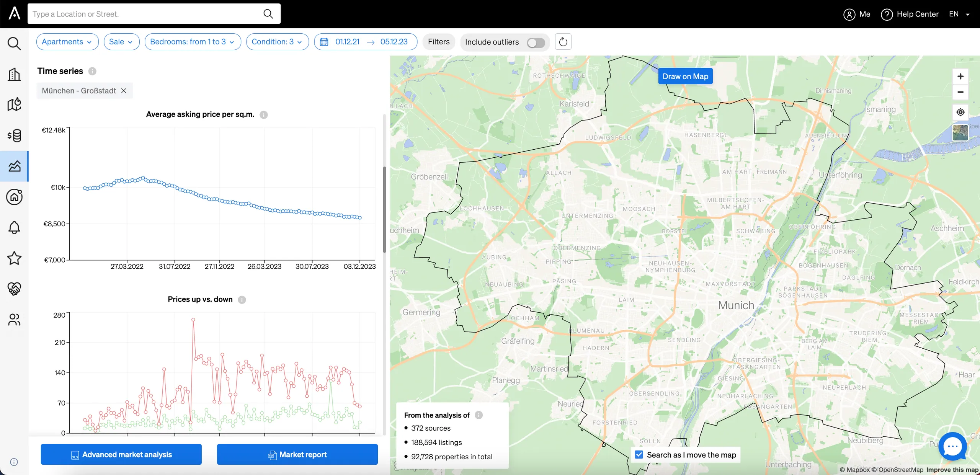Open the users team icon
The image size is (980, 475).
click(x=14, y=319)
